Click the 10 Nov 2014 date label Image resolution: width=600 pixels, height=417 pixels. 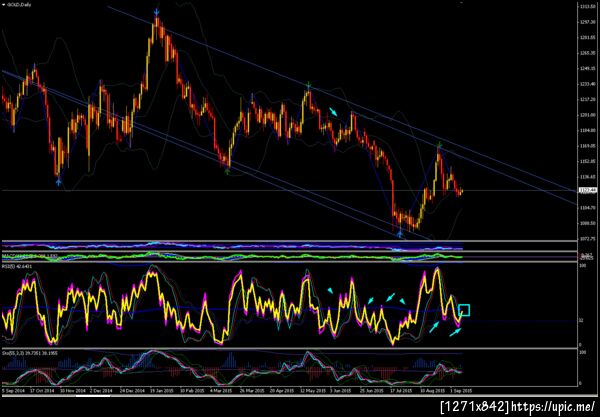(72, 391)
